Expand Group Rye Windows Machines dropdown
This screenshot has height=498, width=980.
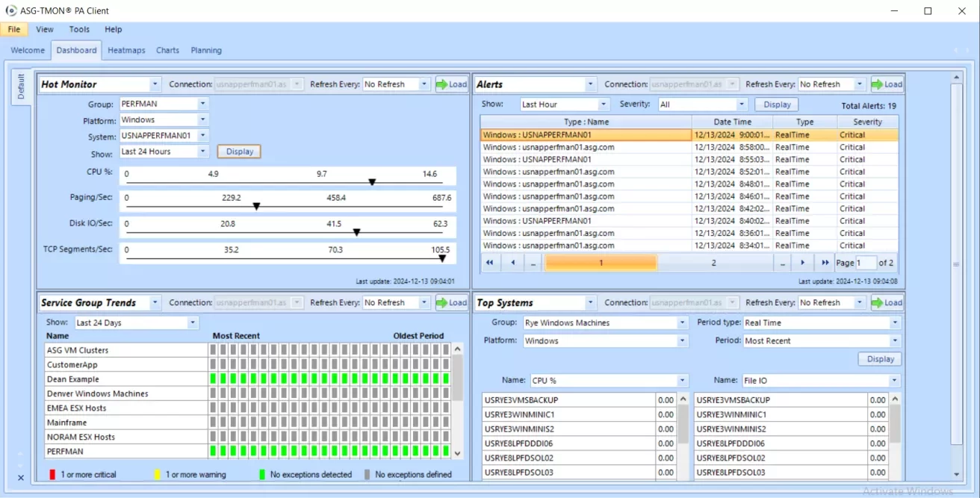(x=682, y=323)
